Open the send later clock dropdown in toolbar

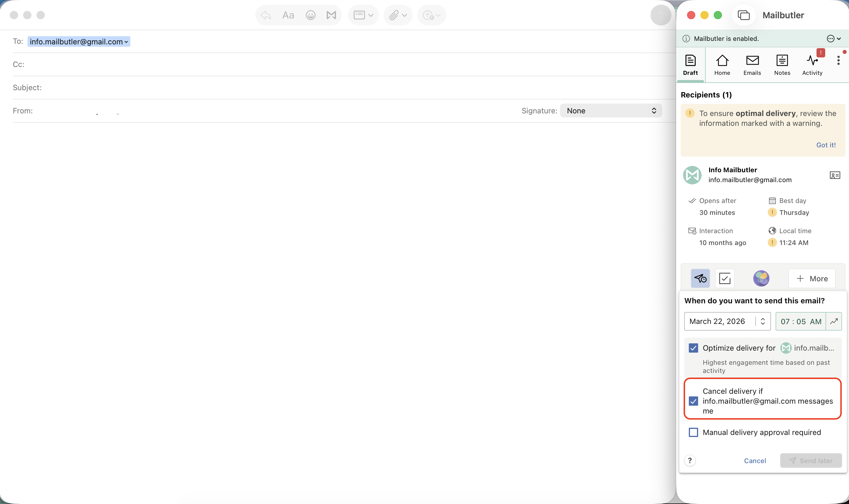pos(431,15)
